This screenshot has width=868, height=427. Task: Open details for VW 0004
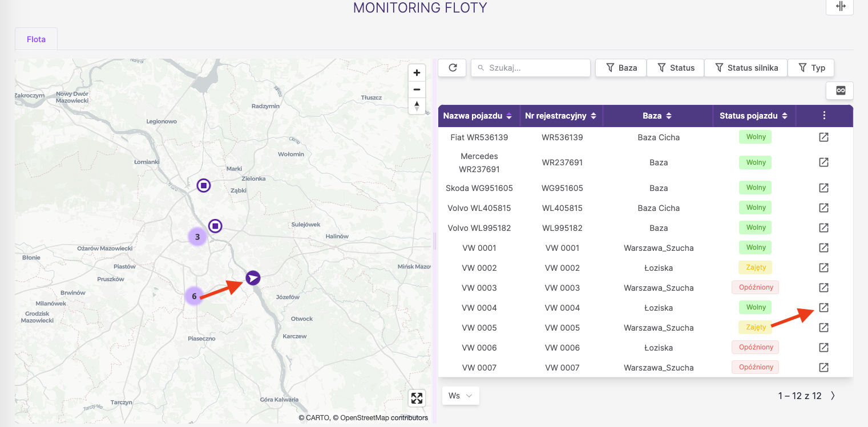[x=823, y=308]
